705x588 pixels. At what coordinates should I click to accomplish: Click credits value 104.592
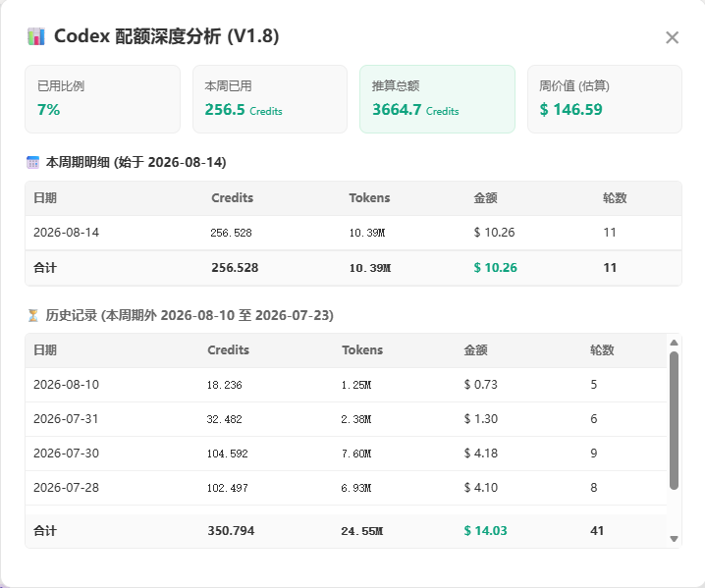coord(227,454)
